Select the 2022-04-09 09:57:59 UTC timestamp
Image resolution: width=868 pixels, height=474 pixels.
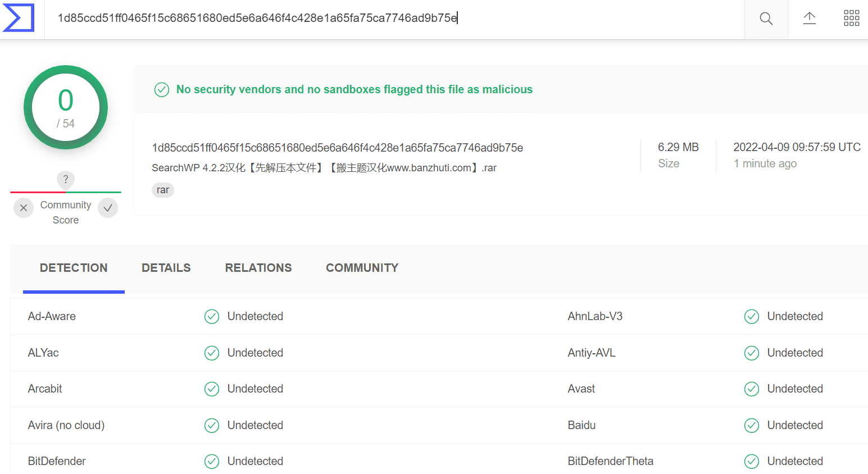coord(797,147)
